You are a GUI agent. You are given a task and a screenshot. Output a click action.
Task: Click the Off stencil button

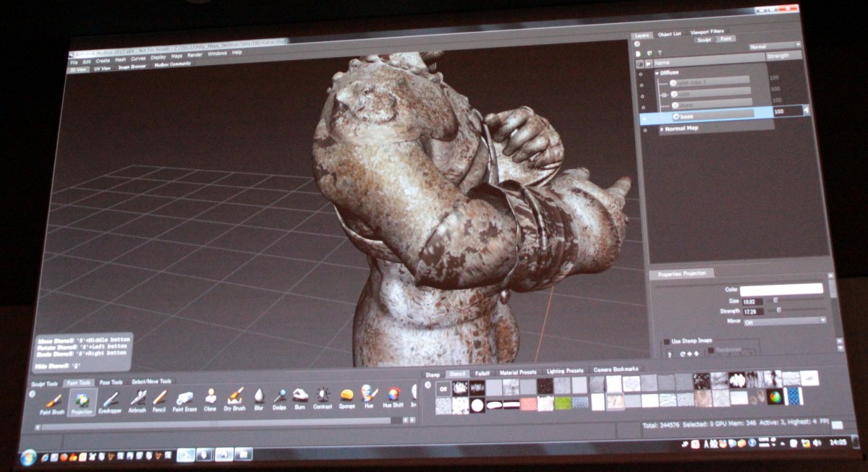coord(443,387)
